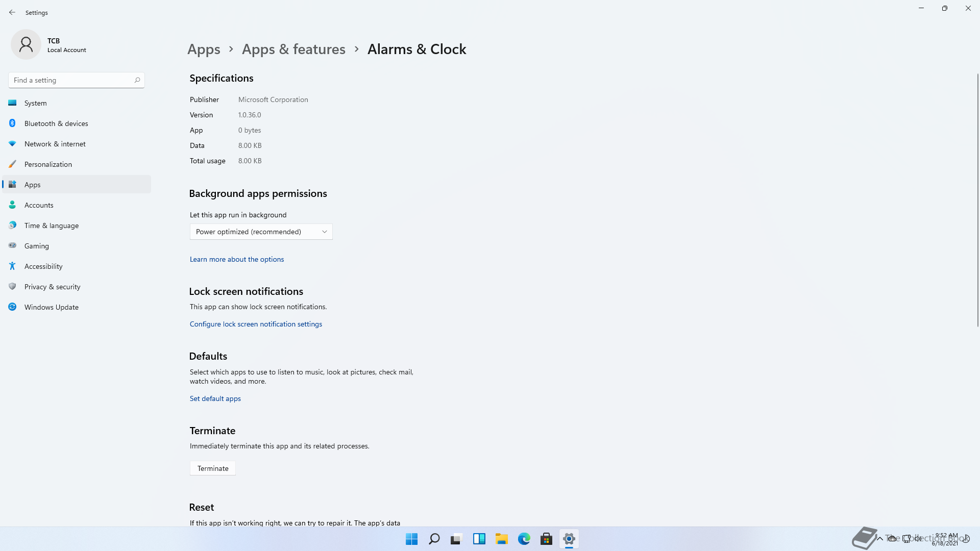This screenshot has width=980, height=551.
Task: Click the Time & language globe icon
Action: point(12,225)
